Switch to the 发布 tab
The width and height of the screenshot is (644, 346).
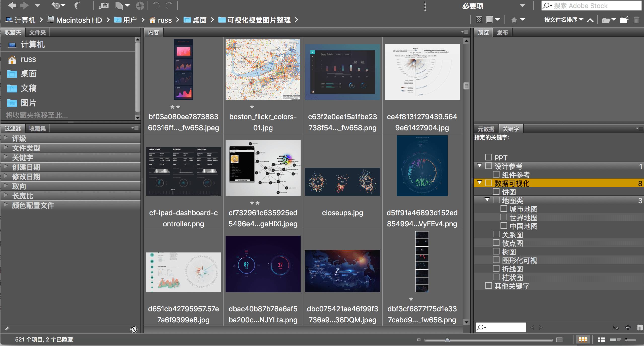click(x=502, y=32)
